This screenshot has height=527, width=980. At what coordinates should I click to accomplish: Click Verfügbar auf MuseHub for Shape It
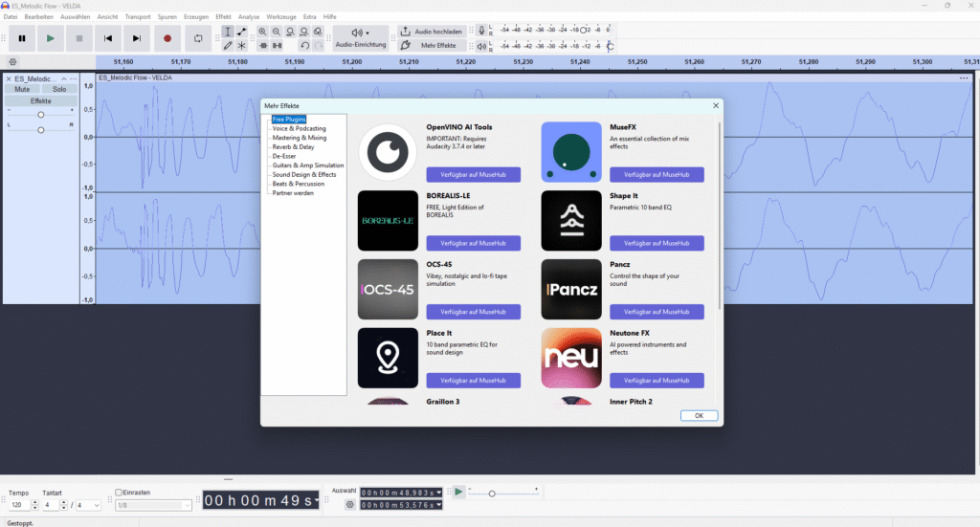657,244
